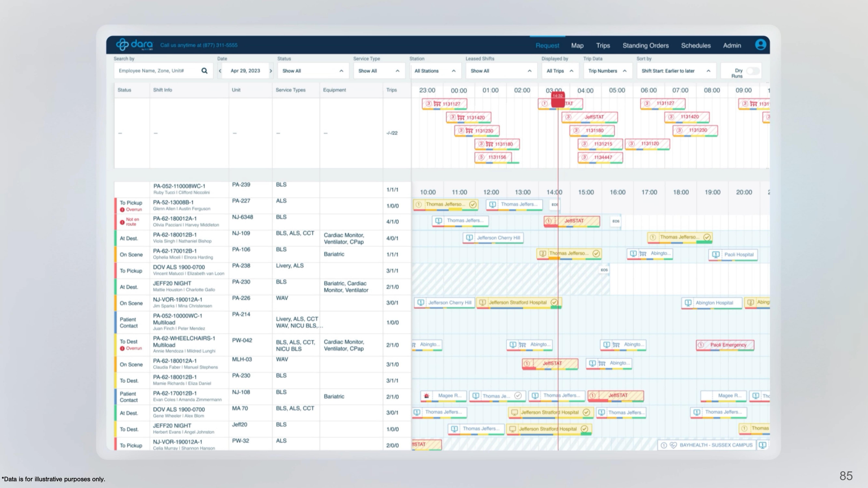Click the EOS marker on NJ-6348 row

616,221
